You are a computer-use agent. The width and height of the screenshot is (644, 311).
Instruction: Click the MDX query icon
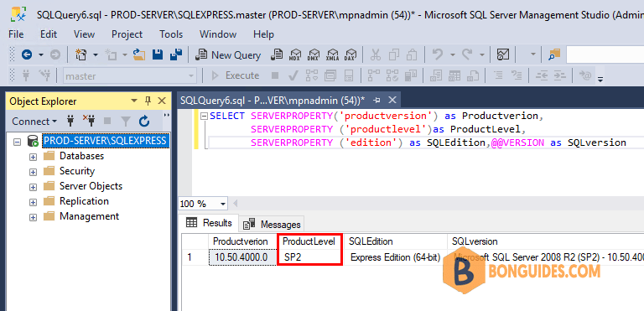(295, 55)
